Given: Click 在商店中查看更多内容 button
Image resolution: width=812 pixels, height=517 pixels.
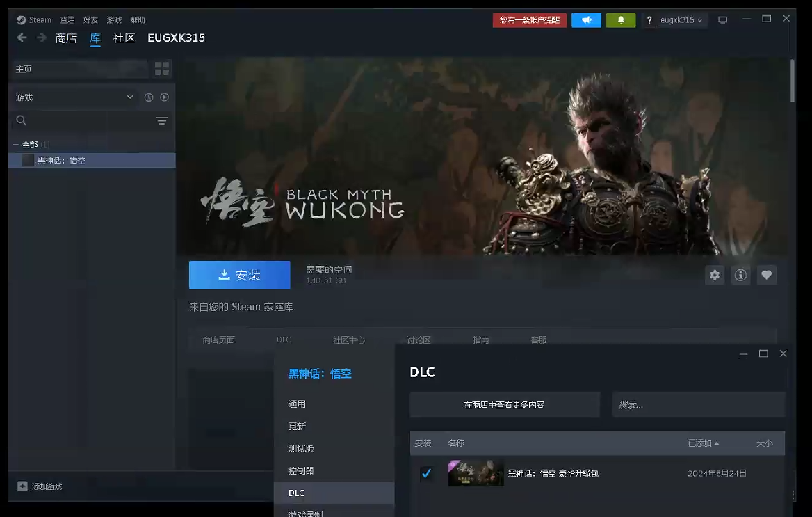Looking at the screenshot, I should [x=505, y=404].
